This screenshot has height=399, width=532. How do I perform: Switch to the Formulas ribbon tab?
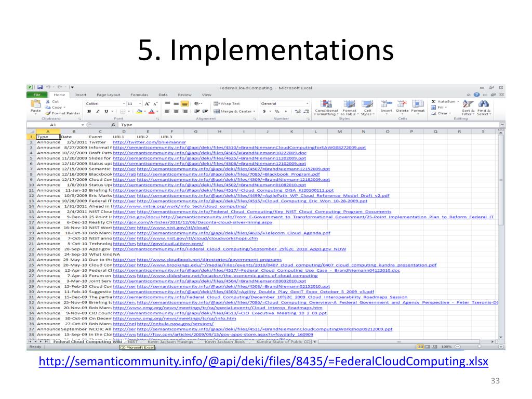coord(139,95)
